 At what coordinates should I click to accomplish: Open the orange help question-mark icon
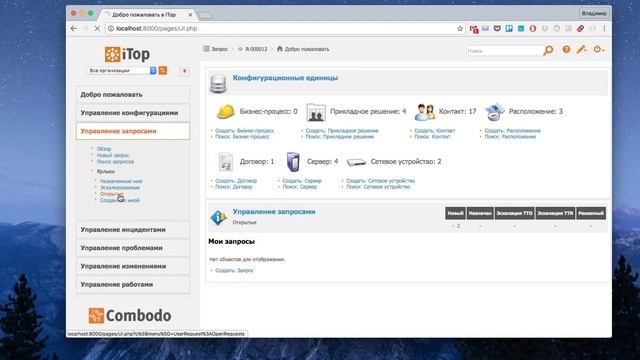(x=566, y=49)
